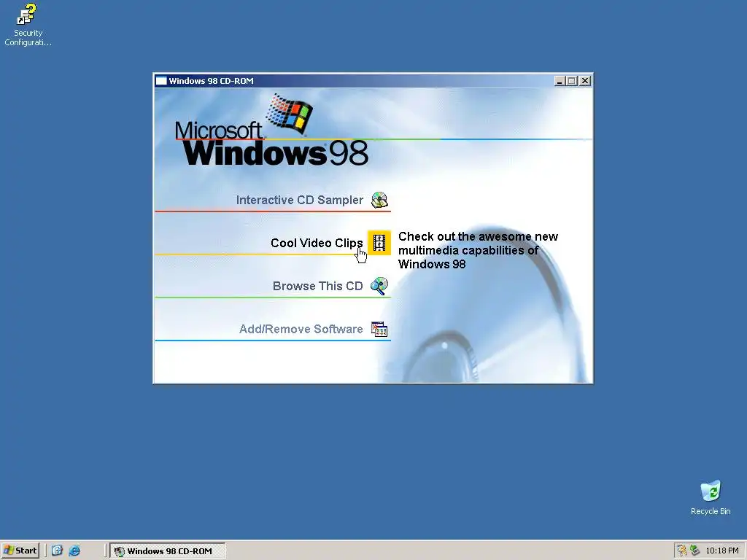
Task: Minimize the Windows 98 CD-ROM window
Action: (560, 81)
